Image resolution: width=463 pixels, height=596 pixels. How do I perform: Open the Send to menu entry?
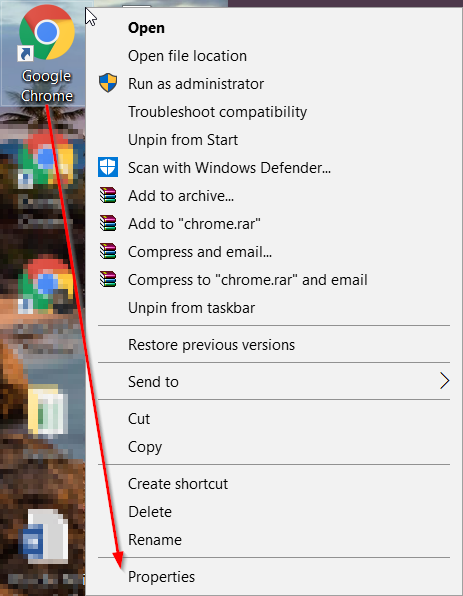point(153,382)
